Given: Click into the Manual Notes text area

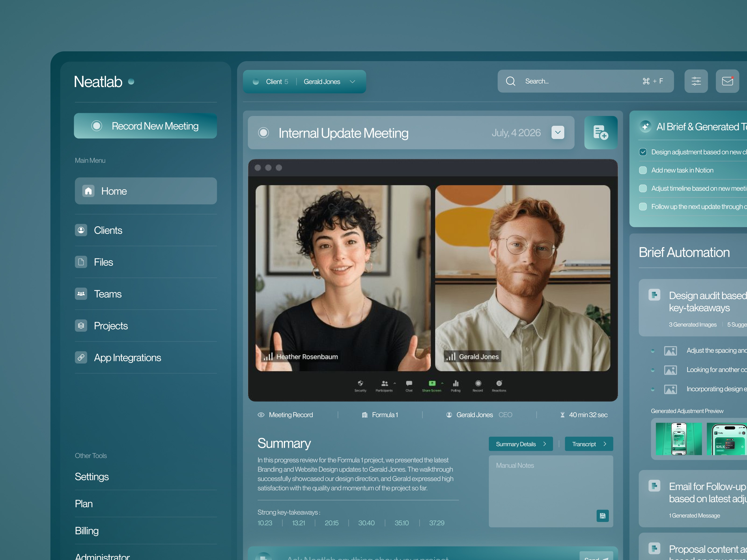Looking at the screenshot, I should pyautogui.click(x=551, y=491).
